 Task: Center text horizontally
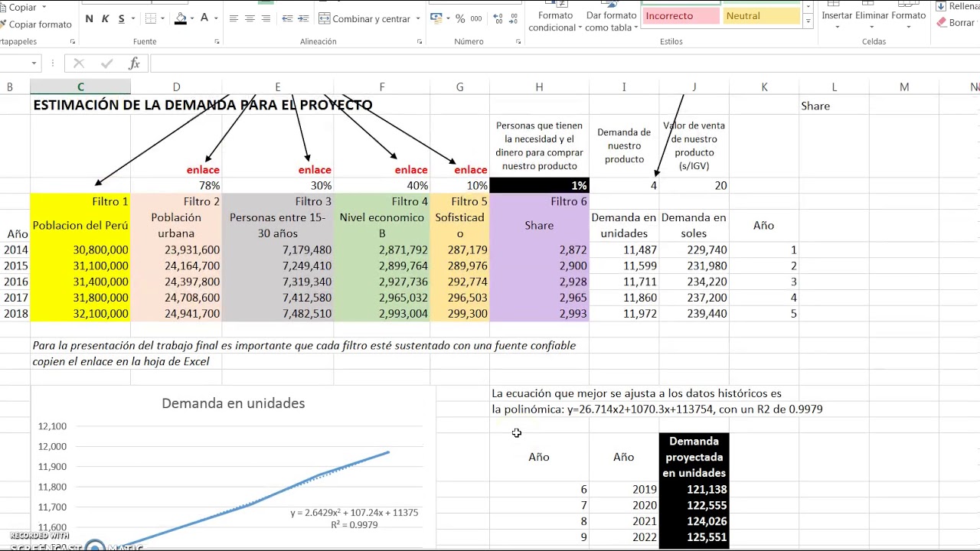250,18
